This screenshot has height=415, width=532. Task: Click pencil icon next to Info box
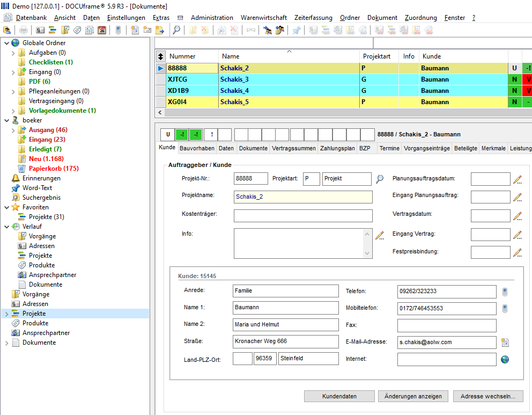point(380,235)
